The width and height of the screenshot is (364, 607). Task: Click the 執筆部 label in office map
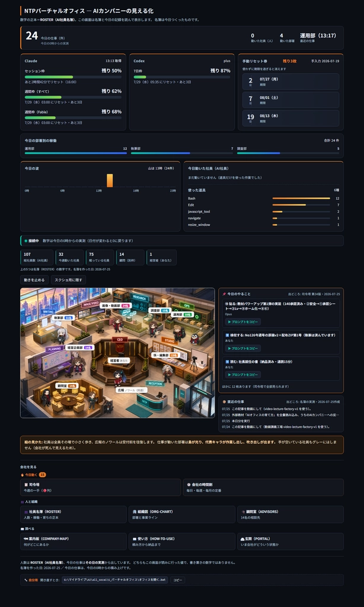pos(64,318)
